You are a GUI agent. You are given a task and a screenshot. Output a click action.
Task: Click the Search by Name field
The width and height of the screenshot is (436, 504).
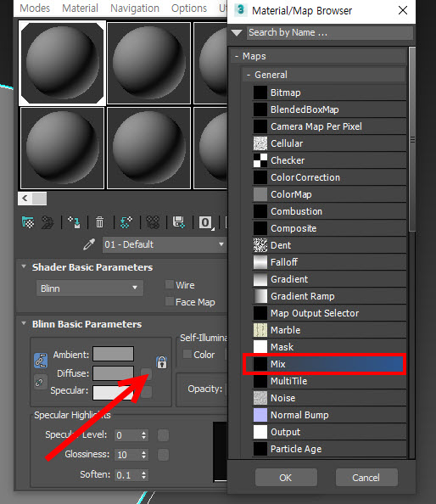point(329,33)
